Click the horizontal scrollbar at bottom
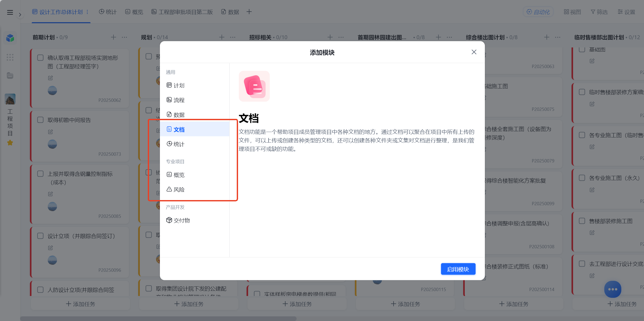 click(x=158, y=318)
